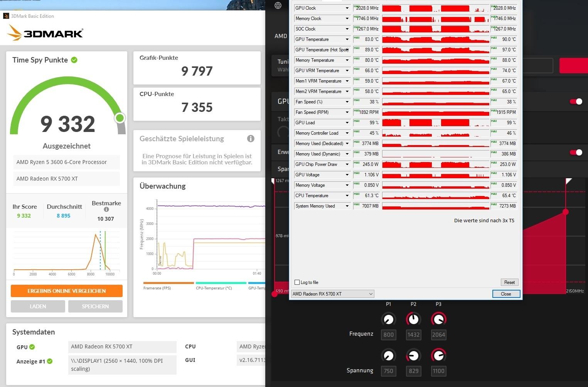Click the Bestmarke value 10 307
Image resolution: width=588 pixels, height=387 pixels.
point(106,219)
